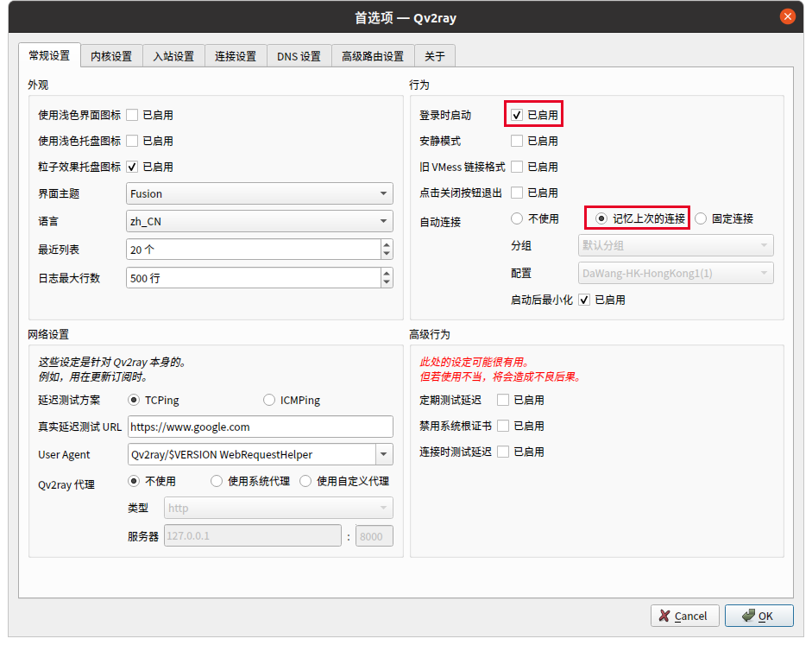Close the Qv2ray preferences window
The height and width of the screenshot is (645, 812).
coord(787,16)
